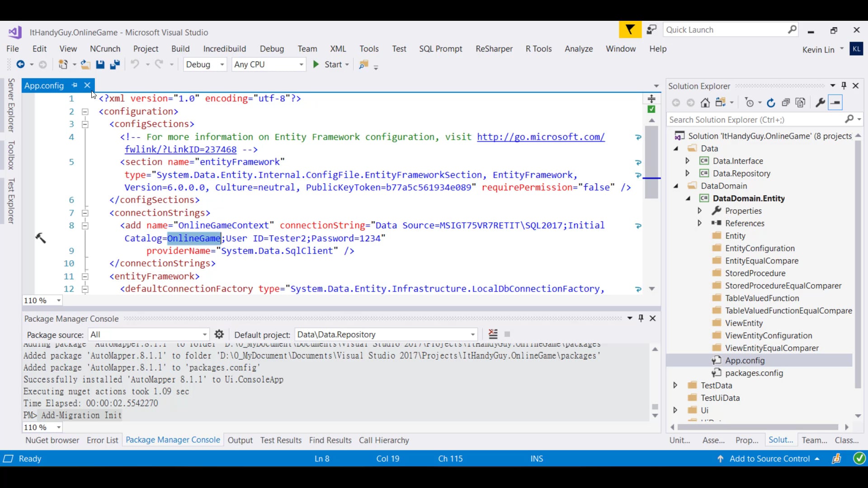Screen dimensions: 868x488
Task: Click the Solution Explorer Home icon
Action: (x=705, y=103)
